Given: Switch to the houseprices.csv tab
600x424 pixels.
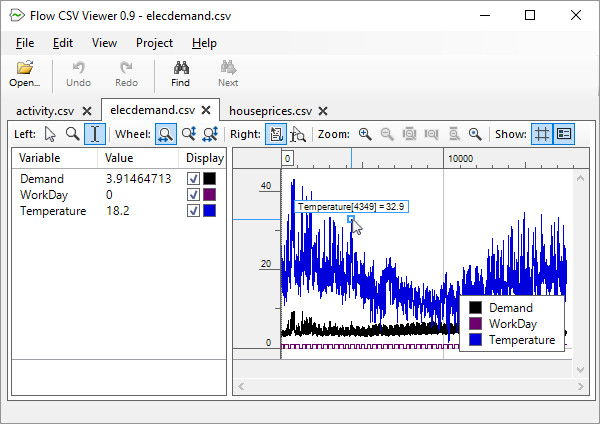Looking at the screenshot, I should [270, 111].
